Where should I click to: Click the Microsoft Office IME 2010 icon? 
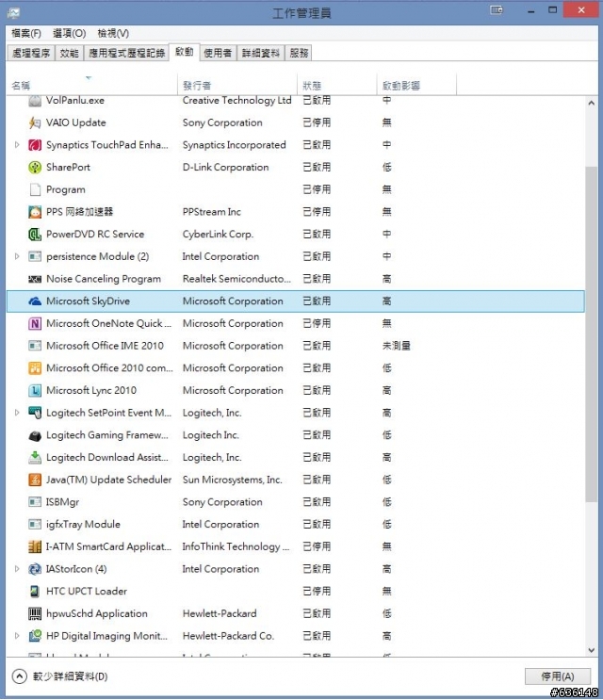coord(35,346)
